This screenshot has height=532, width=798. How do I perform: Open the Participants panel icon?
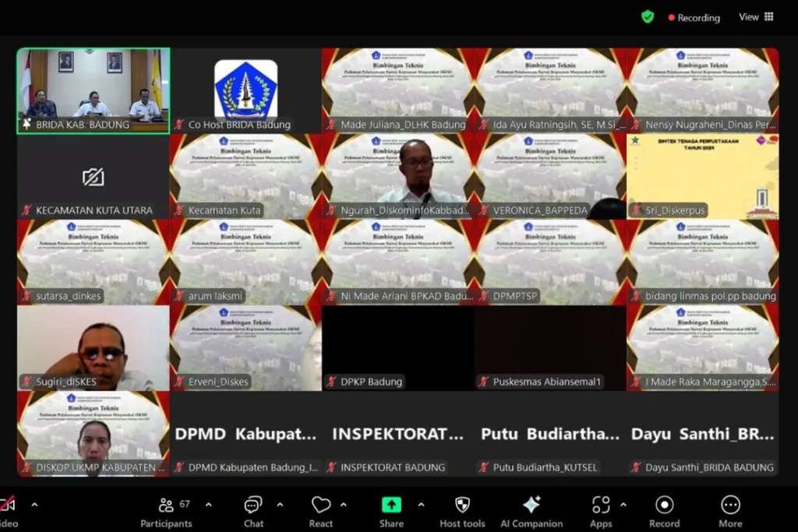click(x=166, y=506)
